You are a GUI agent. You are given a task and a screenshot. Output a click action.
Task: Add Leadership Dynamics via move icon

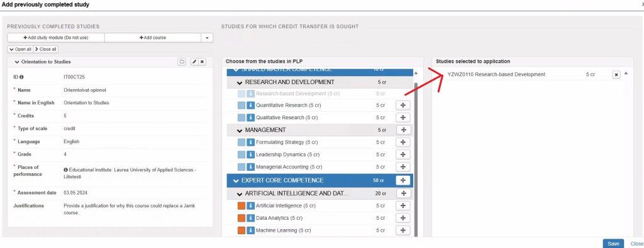click(403, 154)
